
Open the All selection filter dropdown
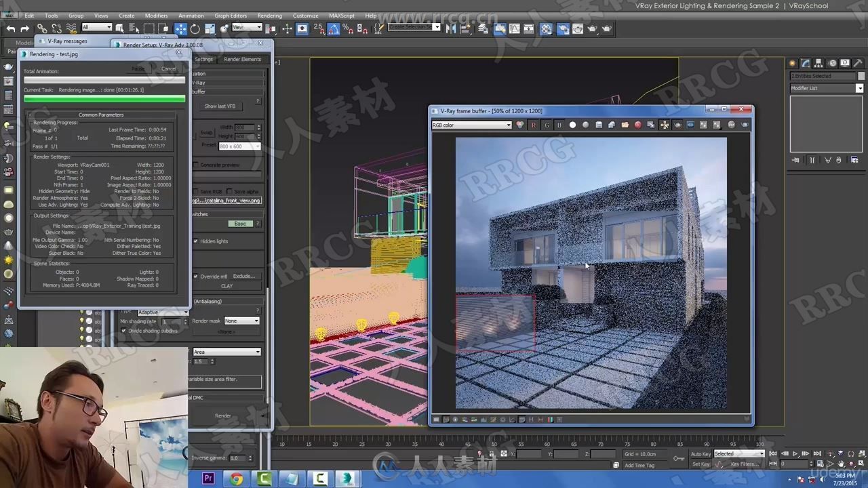click(x=96, y=27)
